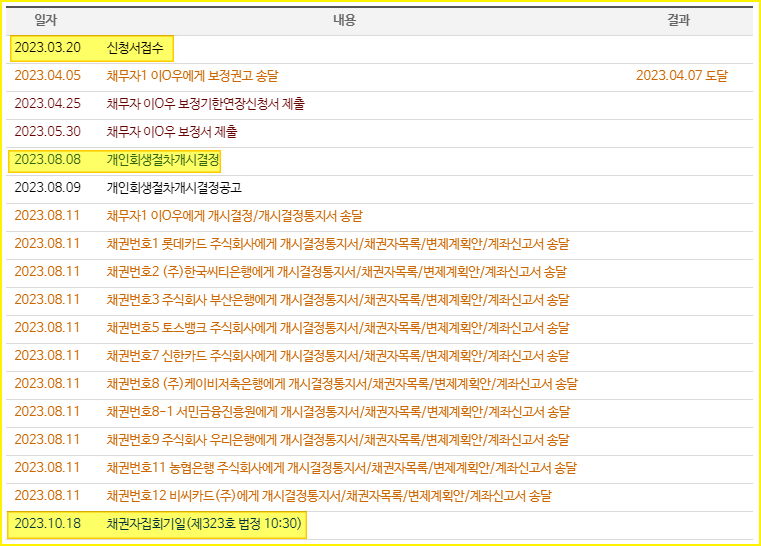The height and width of the screenshot is (546, 761).
Task: Click the date 2023.10.18
Action: coord(48,524)
